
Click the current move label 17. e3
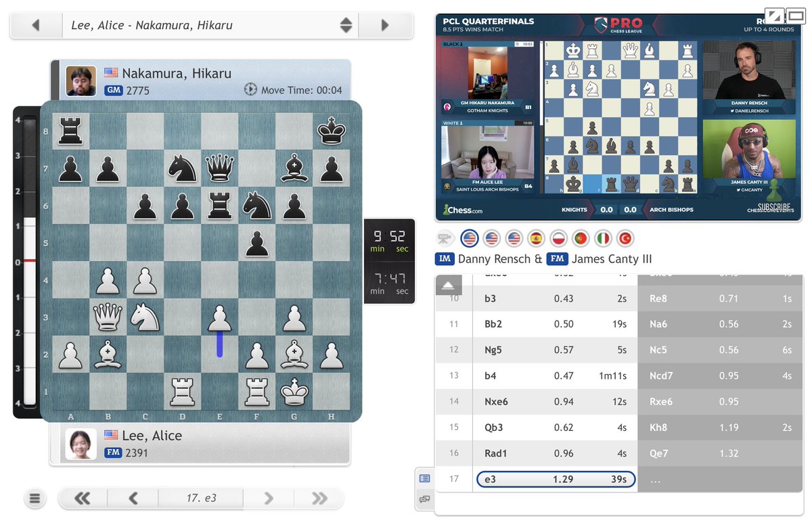[x=201, y=498]
